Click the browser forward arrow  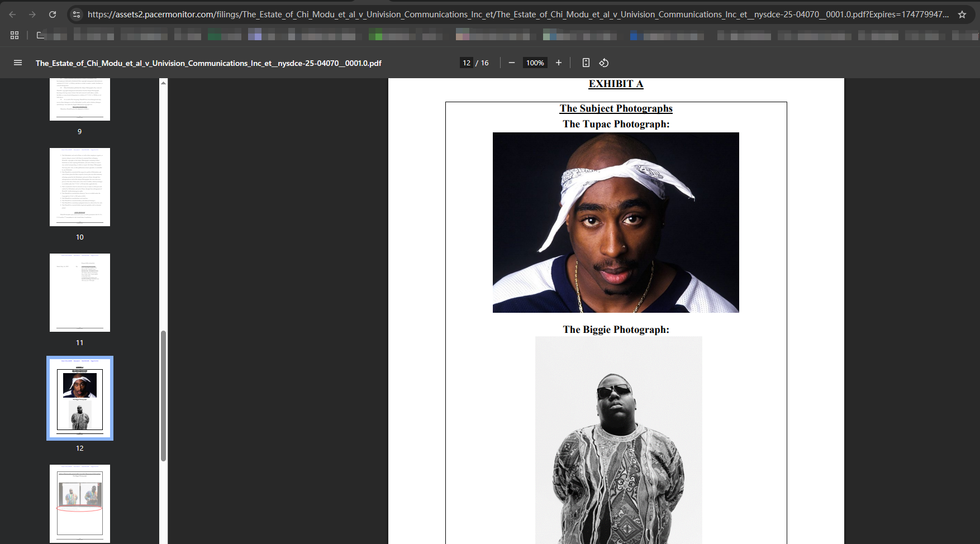pyautogui.click(x=32, y=15)
